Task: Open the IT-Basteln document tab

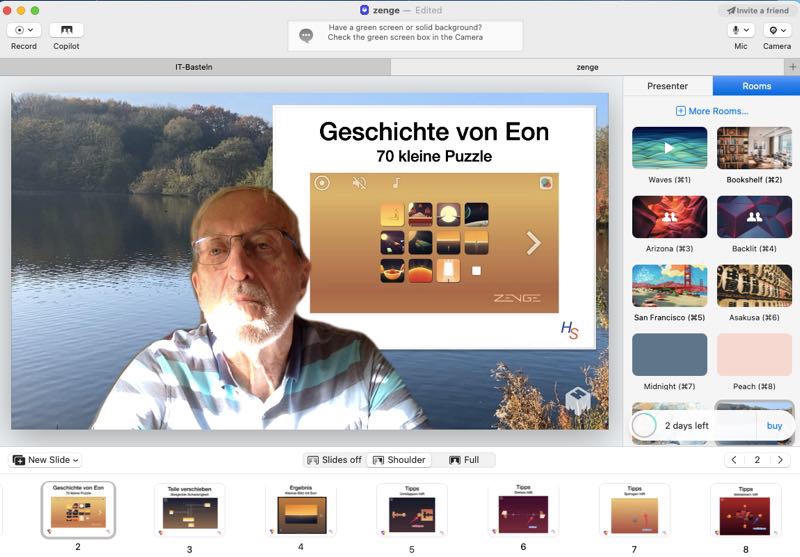Action: click(194, 67)
